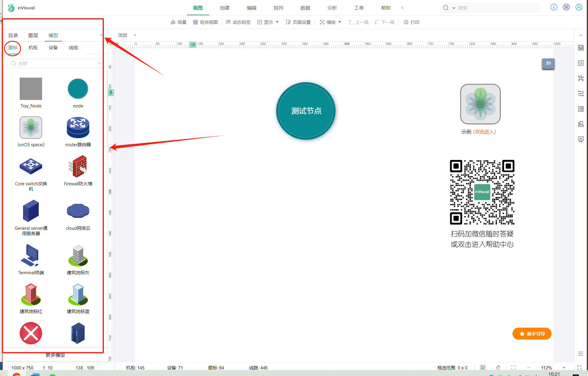The height and width of the screenshot is (376, 588).
Task: Activate the pointer selection mode tool
Action: [483, 367]
